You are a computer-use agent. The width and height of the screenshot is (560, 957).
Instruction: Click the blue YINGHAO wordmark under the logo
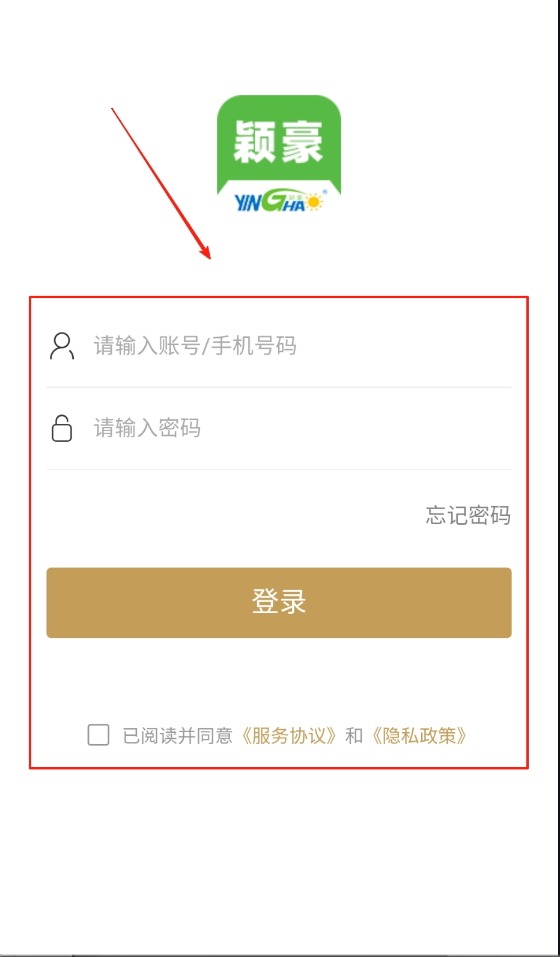[279, 201]
